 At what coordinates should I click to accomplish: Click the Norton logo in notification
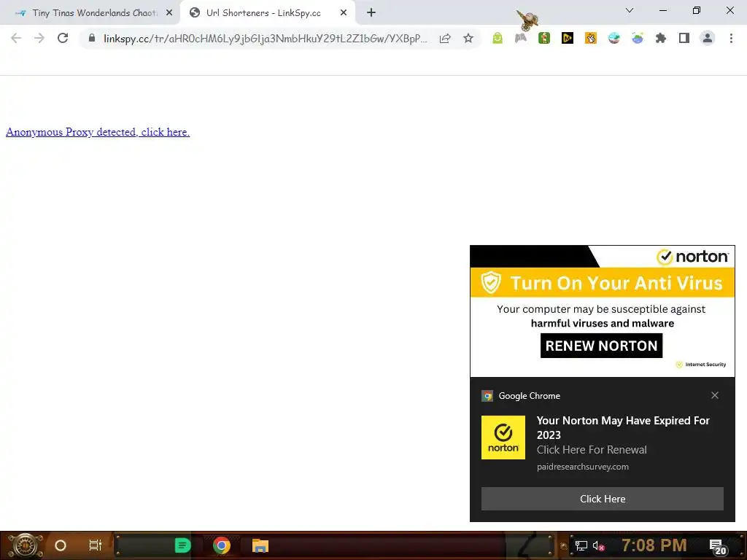[x=503, y=437]
